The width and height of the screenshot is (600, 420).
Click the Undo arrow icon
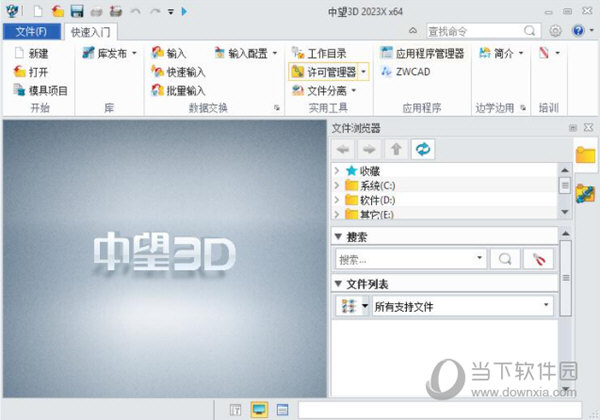click(135, 11)
